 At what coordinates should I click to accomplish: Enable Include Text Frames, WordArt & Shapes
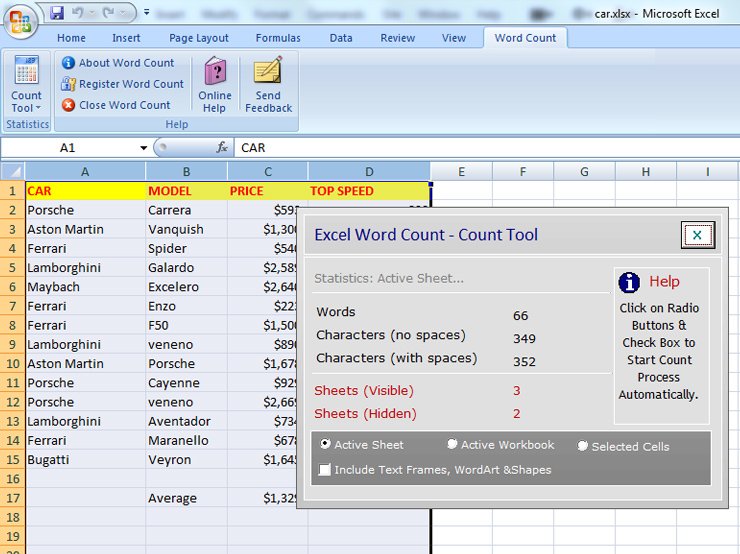click(x=324, y=470)
